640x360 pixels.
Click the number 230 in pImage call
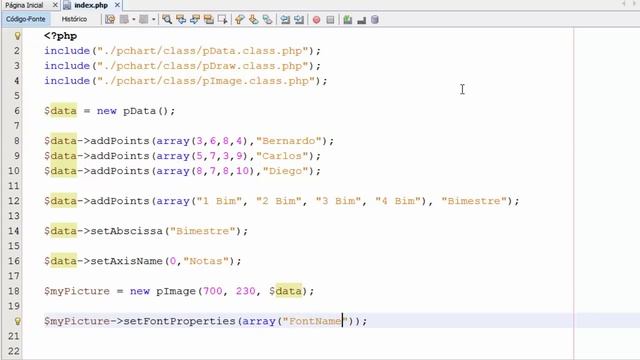(x=246, y=291)
